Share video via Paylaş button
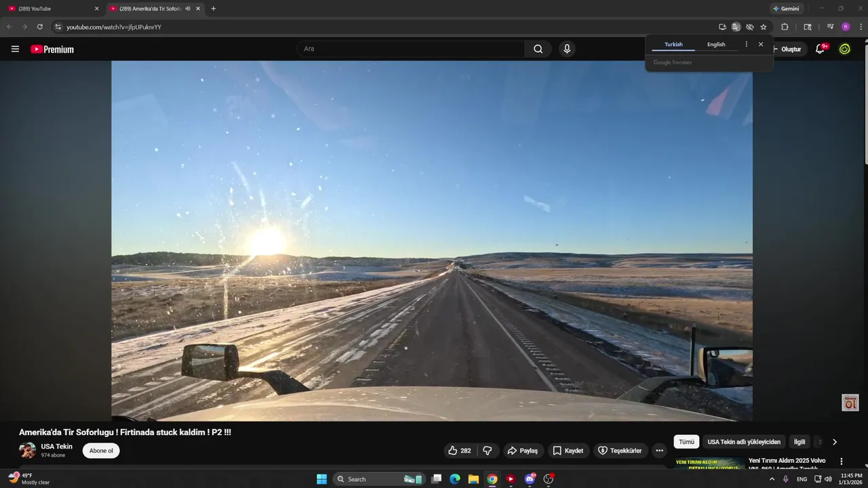 (x=522, y=451)
